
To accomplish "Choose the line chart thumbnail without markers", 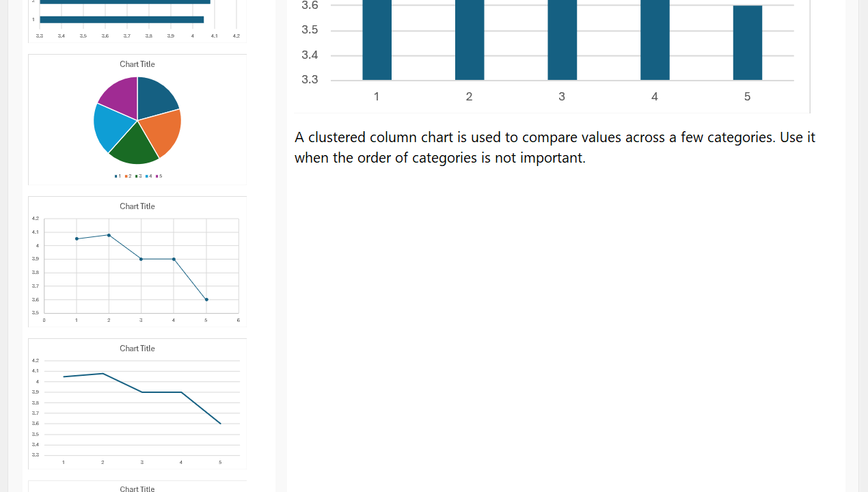I will [137, 404].
